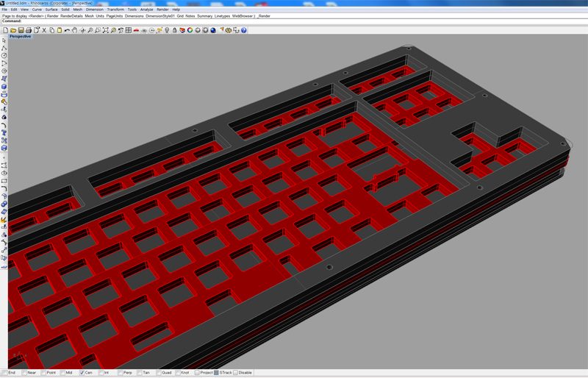
Task: Click the color wheel Properties icon
Action: click(190, 30)
